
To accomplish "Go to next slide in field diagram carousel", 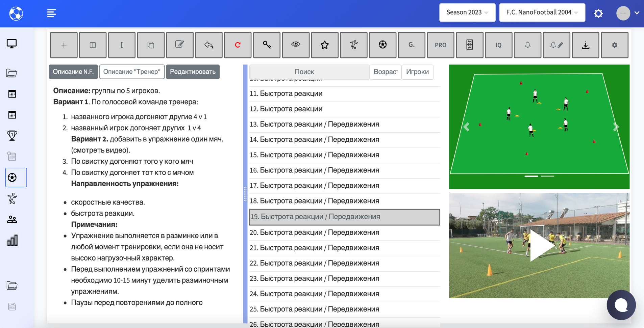I will point(616,127).
